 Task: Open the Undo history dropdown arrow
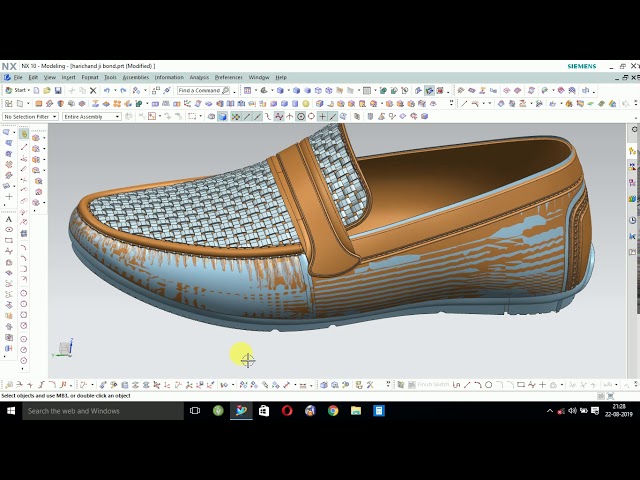115,91
